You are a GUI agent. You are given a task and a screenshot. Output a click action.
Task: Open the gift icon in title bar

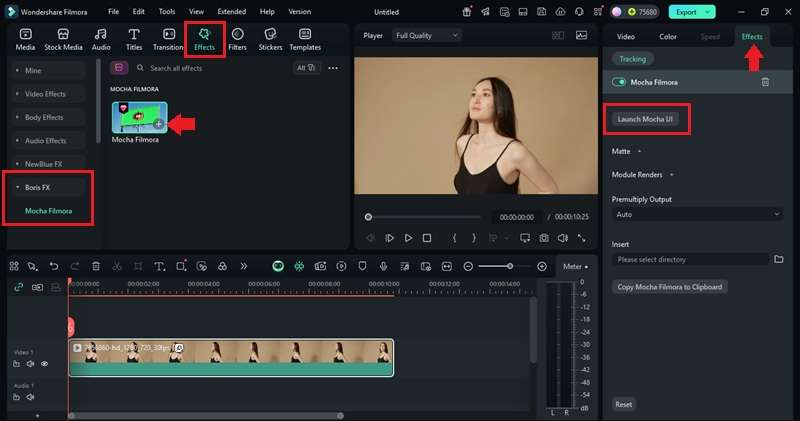467,12
